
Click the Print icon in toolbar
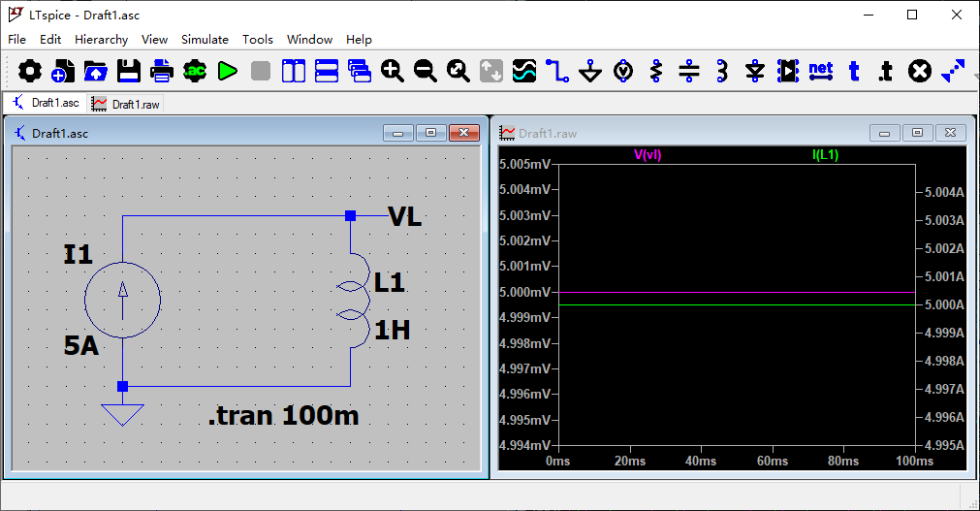coord(162,71)
